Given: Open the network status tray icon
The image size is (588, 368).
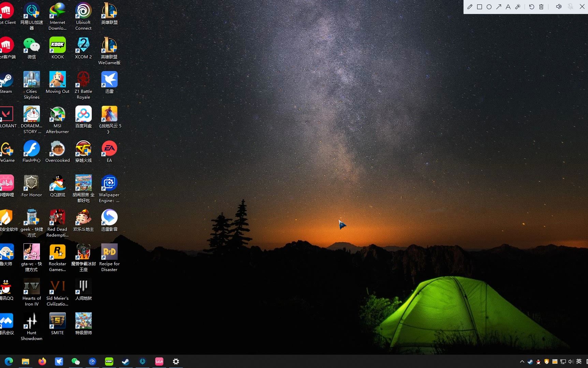Looking at the screenshot, I should pos(563,362).
